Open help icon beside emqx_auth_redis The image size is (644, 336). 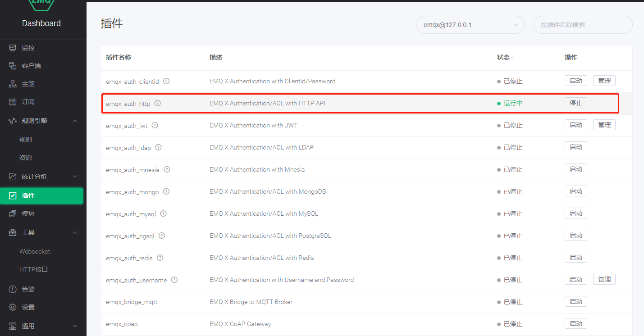[x=160, y=258]
